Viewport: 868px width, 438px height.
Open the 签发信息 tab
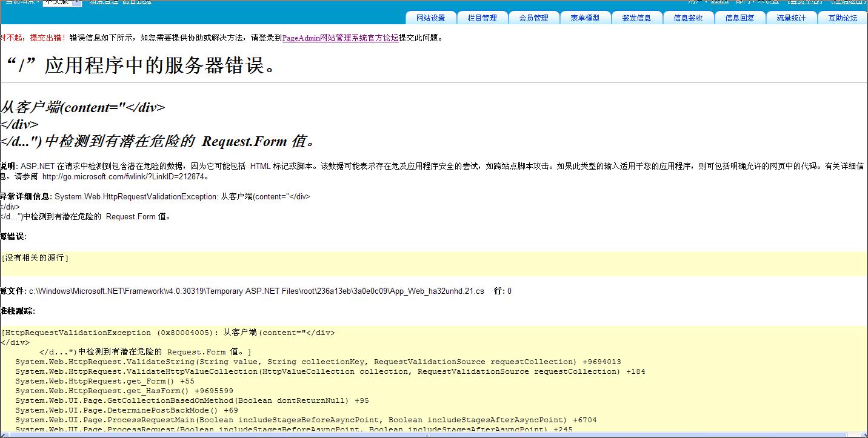(636, 18)
